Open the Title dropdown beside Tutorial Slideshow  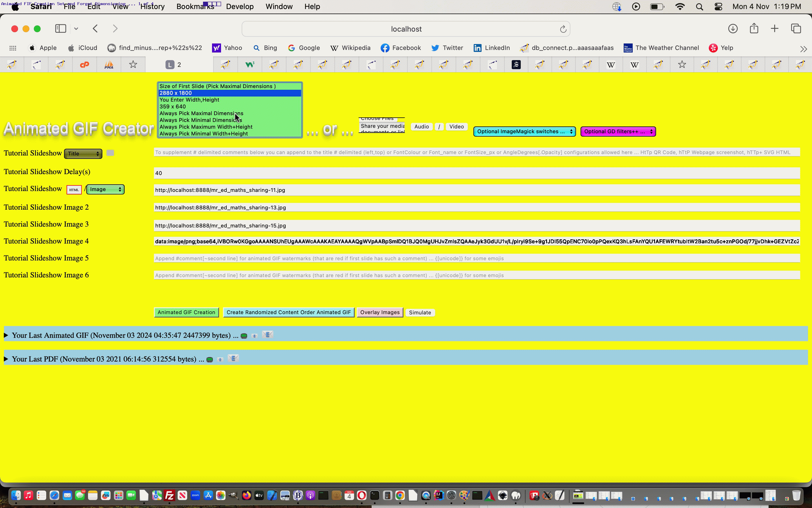83,154
